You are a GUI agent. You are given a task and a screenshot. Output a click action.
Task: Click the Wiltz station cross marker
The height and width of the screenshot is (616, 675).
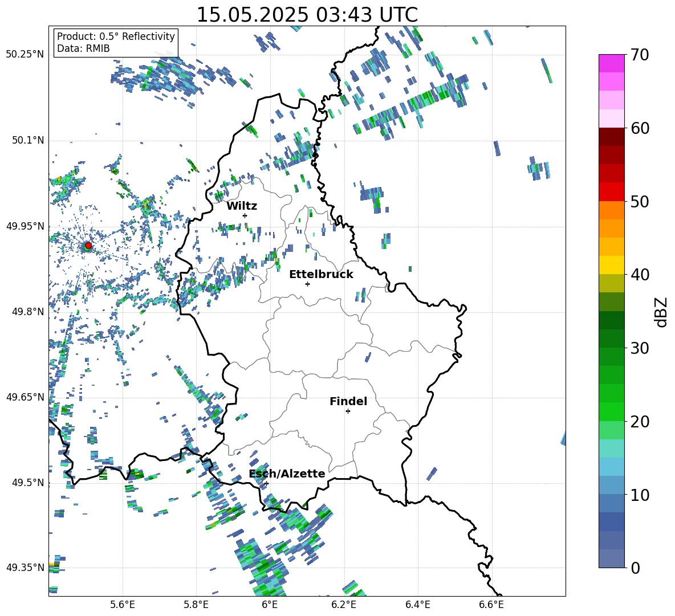[x=245, y=215]
